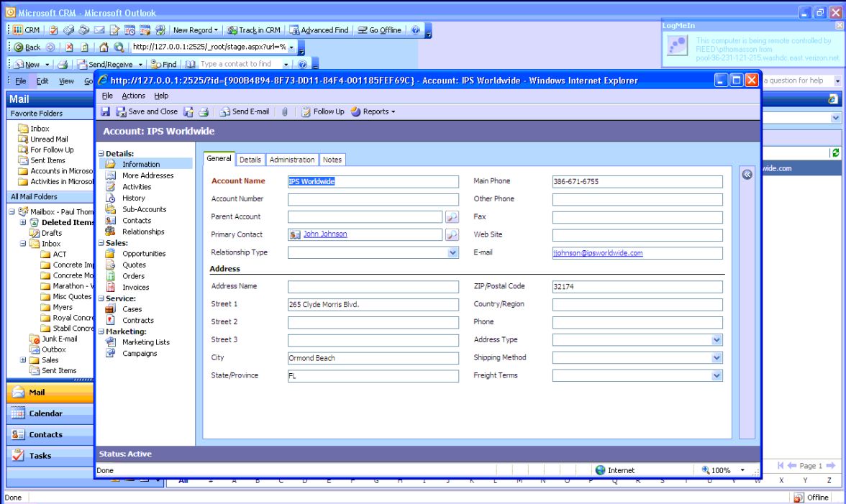Click the jjohnson@ipsworldwide.com email link
The height and width of the screenshot is (504, 846).
pos(598,253)
